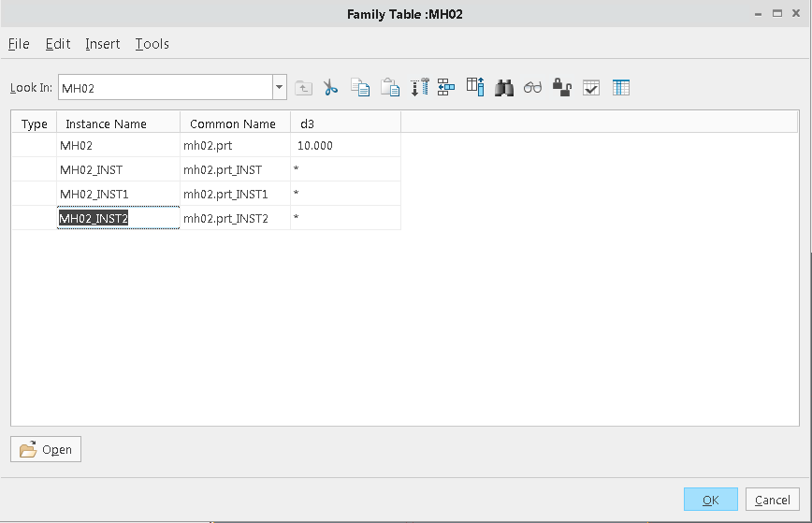
Task: Preview instance with glasses icon
Action: point(532,88)
